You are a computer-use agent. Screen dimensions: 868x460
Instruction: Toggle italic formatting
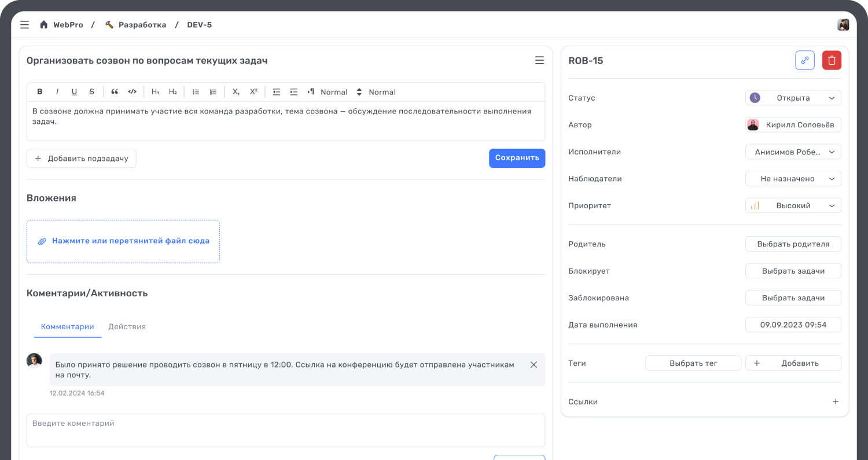click(x=57, y=92)
